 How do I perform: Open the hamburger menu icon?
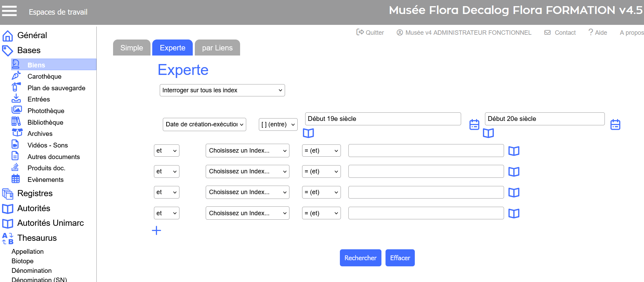coord(9,11)
